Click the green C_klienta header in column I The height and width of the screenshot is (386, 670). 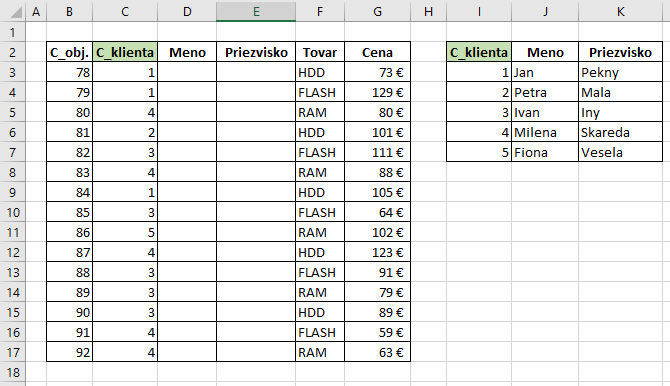[x=479, y=52]
